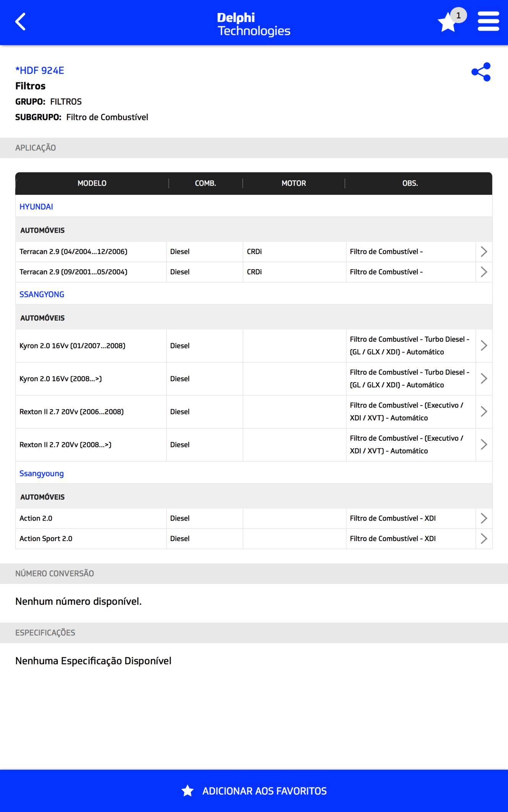Expand Kyron 2.0 16Vv (2008...>) chevron
508x812 pixels.
click(x=484, y=379)
